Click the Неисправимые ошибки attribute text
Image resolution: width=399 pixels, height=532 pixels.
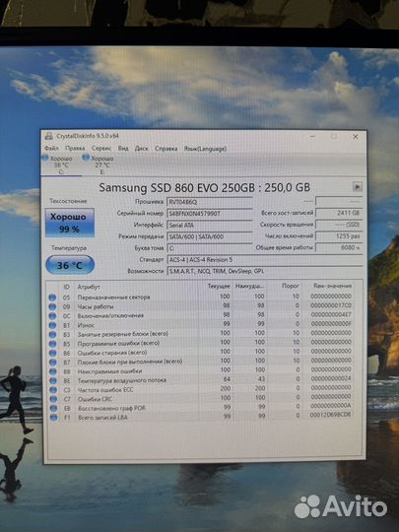109,371
